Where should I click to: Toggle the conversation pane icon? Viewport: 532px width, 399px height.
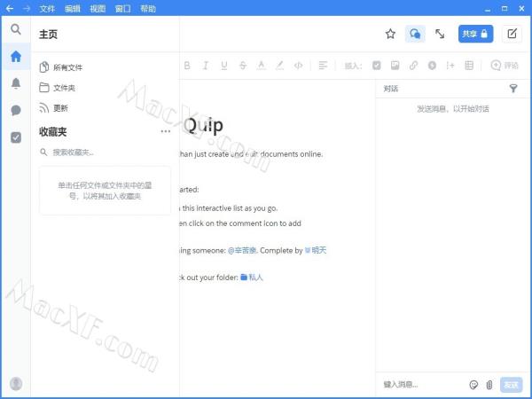415,34
